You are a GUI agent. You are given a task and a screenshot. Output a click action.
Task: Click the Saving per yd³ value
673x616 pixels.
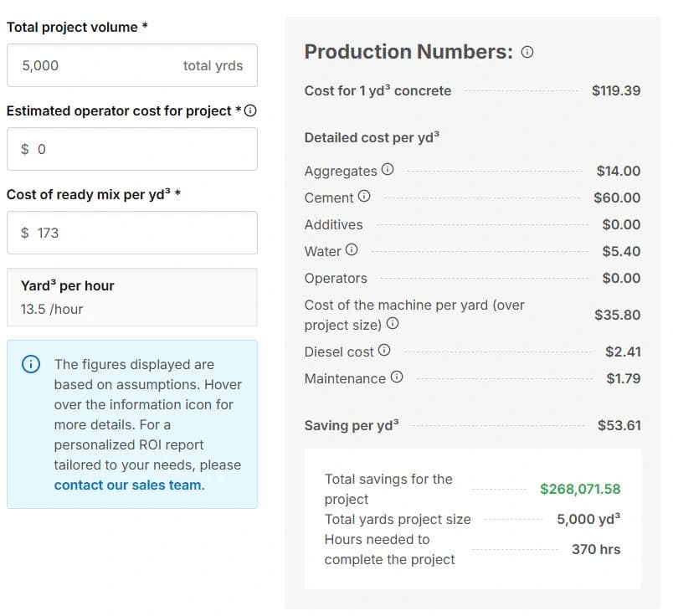pyautogui.click(x=617, y=424)
